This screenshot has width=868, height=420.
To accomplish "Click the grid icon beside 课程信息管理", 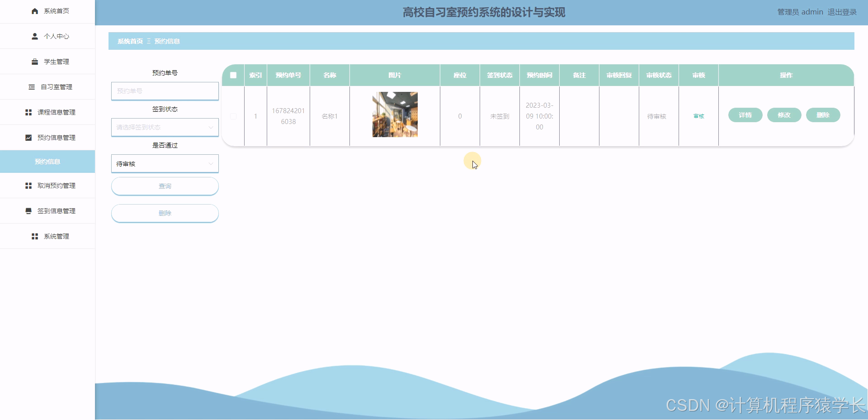I will point(28,112).
